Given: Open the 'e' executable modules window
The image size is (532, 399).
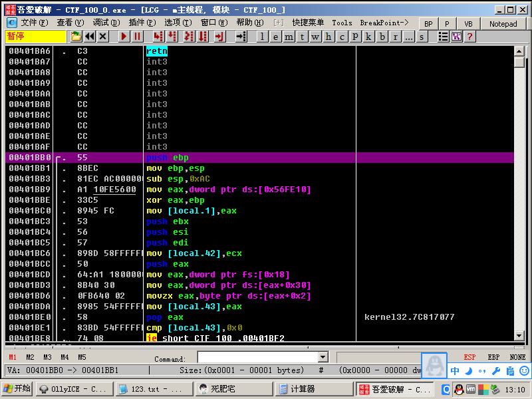Looking at the screenshot, I should [x=275, y=37].
